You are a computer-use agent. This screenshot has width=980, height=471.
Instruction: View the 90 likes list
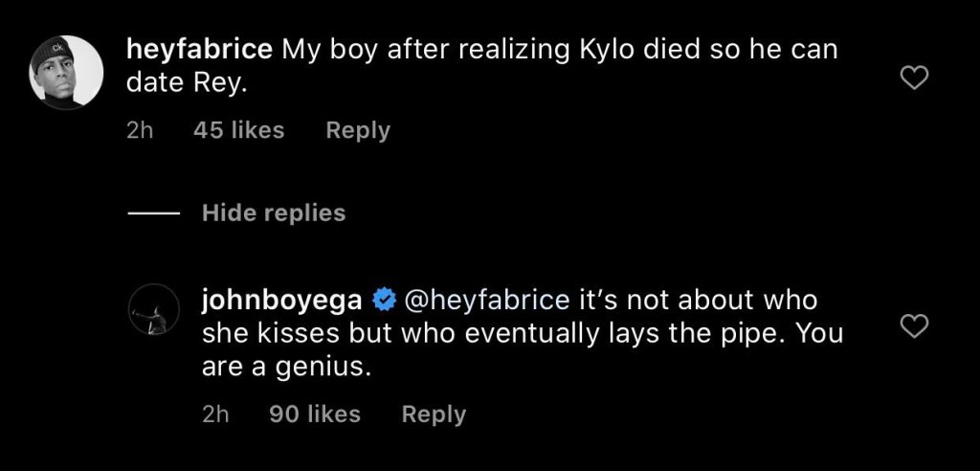click(315, 414)
